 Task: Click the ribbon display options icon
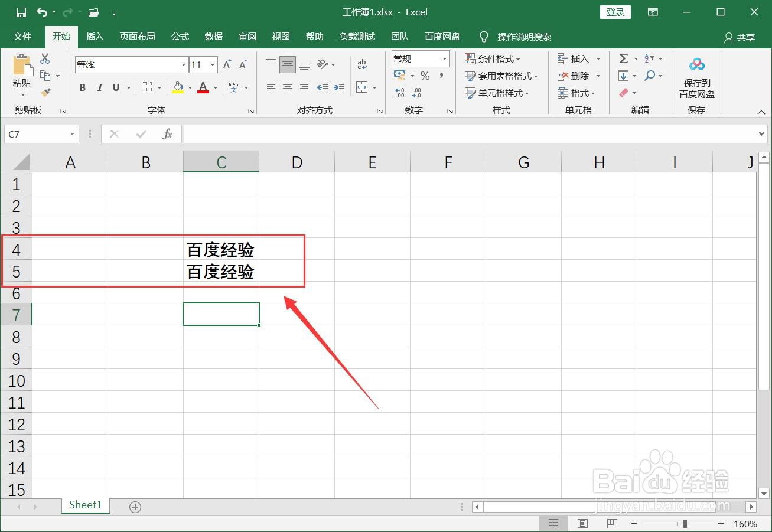[653, 12]
